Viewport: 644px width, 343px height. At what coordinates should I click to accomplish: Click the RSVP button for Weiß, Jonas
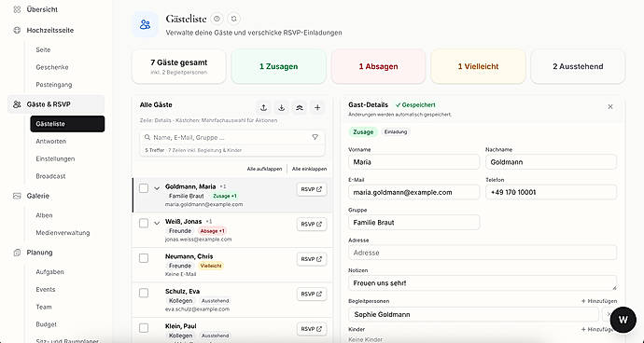pyautogui.click(x=312, y=225)
